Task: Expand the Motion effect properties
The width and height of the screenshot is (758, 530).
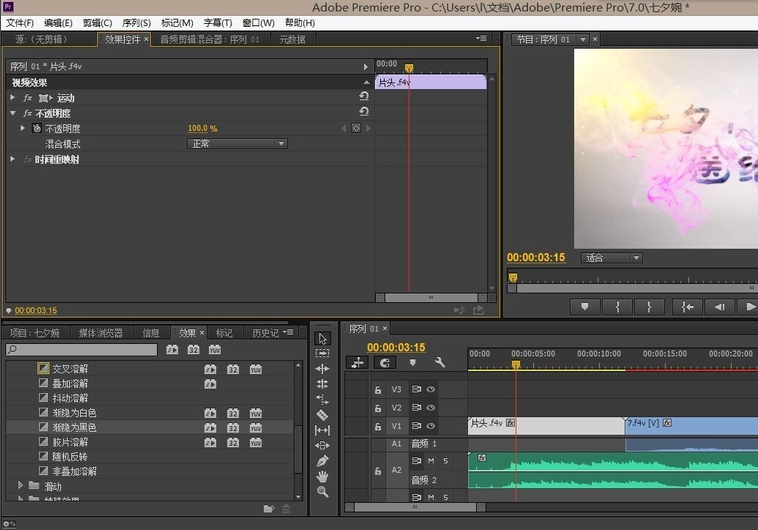Action: [13, 98]
